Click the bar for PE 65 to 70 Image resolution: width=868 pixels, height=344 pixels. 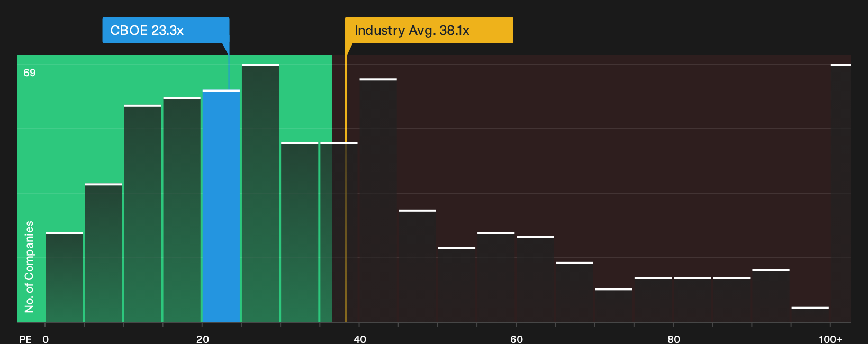click(x=574, y=292)
